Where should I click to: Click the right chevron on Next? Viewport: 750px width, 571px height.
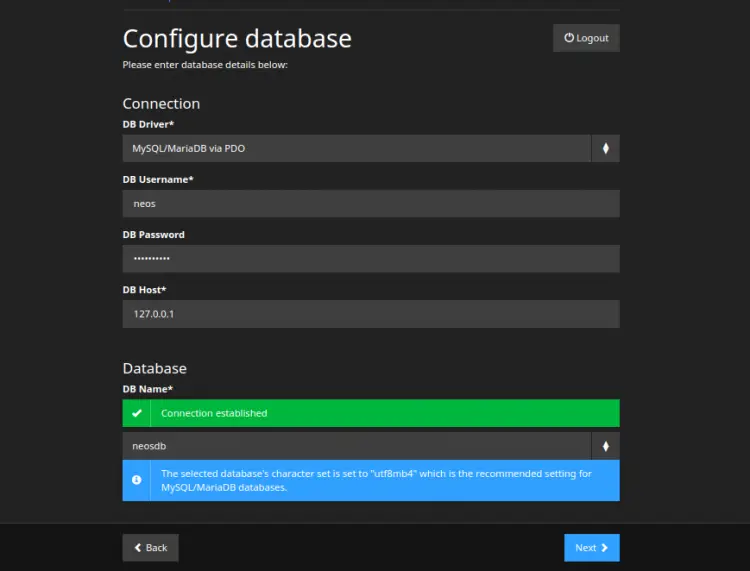(604, 548)
